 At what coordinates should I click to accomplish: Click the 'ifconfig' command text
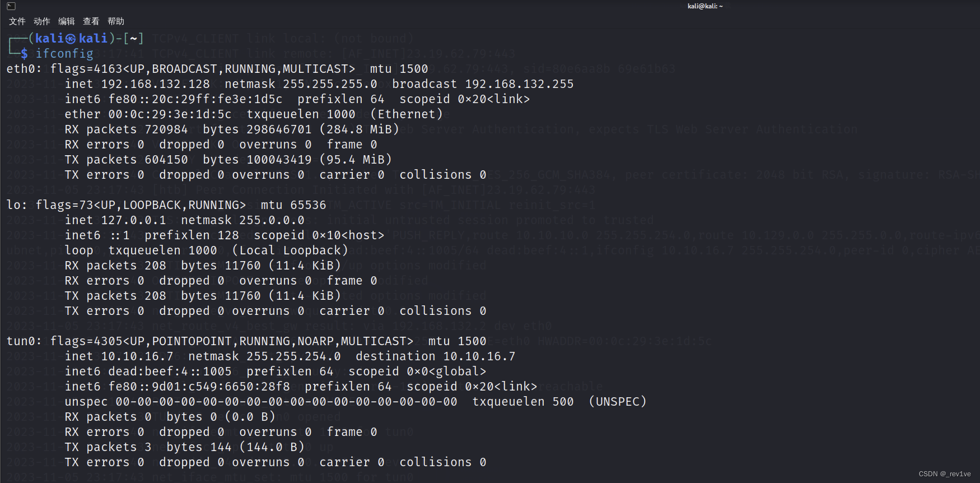[64, 54]
